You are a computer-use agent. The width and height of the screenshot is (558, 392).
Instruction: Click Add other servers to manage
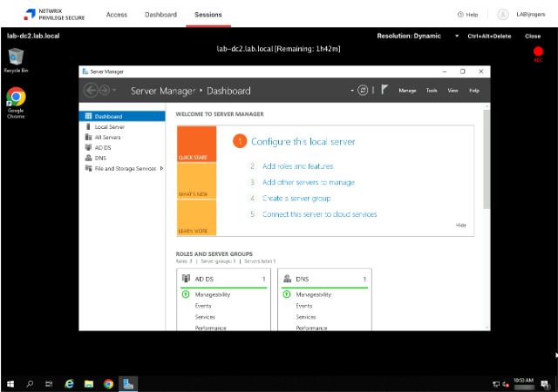pyautogui.click(x=309, y=182)
